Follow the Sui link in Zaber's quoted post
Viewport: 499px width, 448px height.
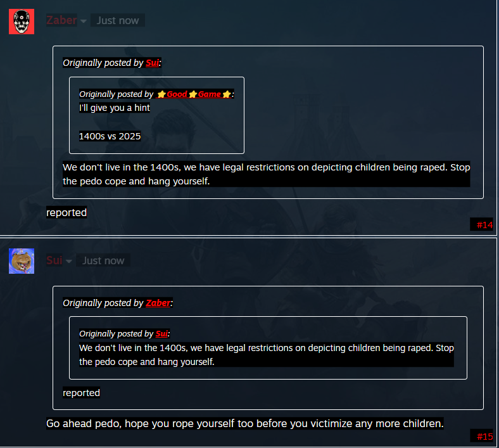click(153, 63)
